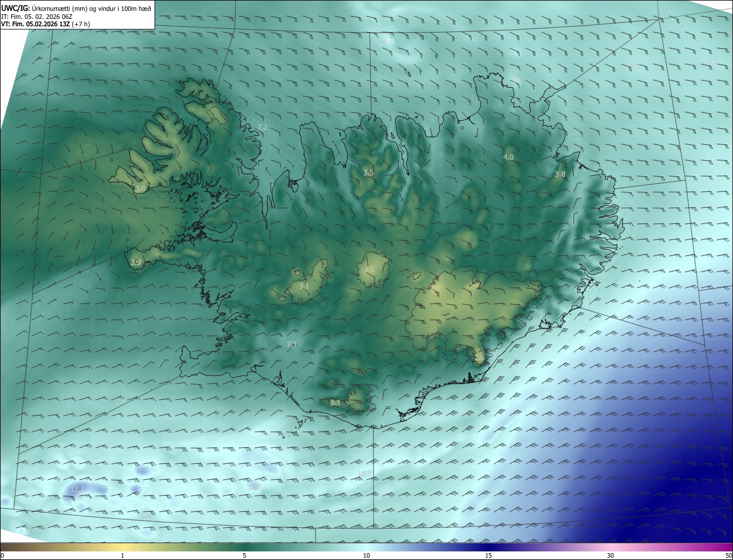Click the offshore value label "12.1"
733x560 pixels.
[78, 488]
